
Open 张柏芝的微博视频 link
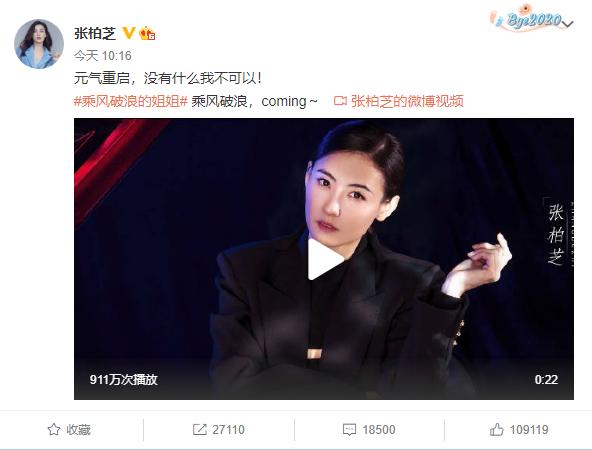tap(407, 101)
